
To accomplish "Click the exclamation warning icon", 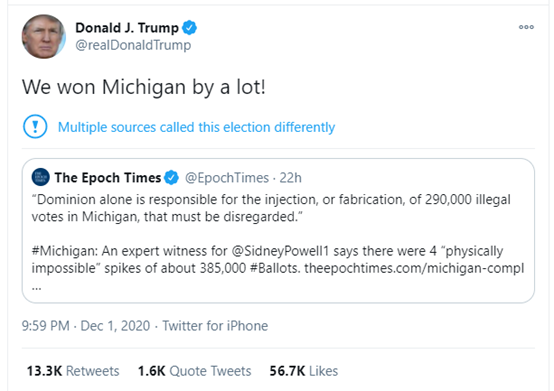I will (35, 126).
